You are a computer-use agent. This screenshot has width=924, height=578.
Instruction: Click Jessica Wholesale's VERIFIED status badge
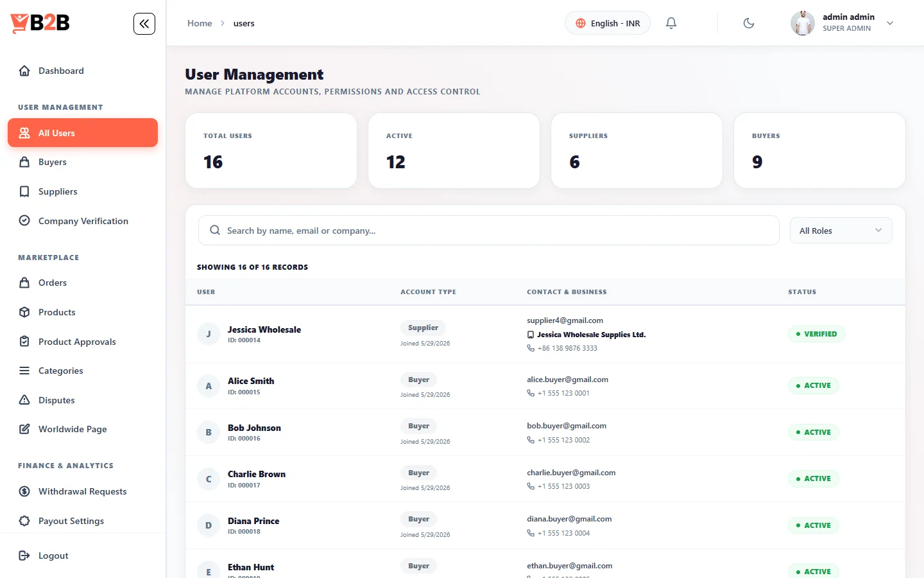(816, 334)
